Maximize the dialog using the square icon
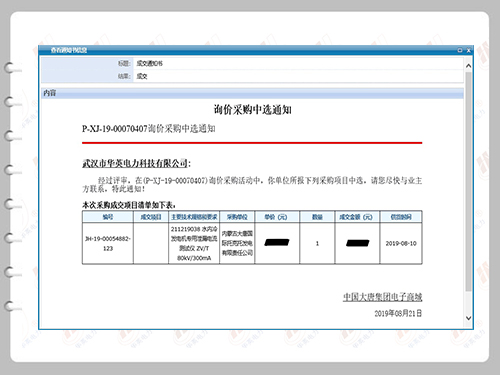500x375 pixels. pyautogui.click(x=460, y=50)
